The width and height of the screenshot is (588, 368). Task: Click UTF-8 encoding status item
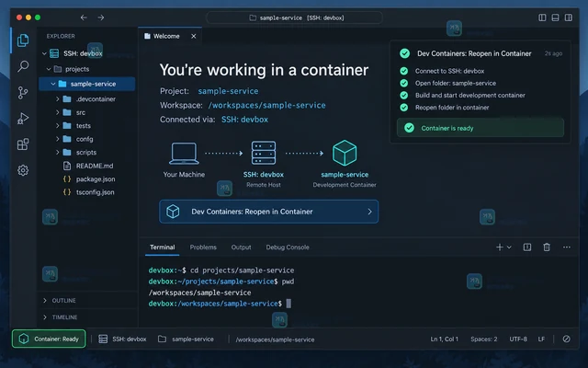pos(518,339)
